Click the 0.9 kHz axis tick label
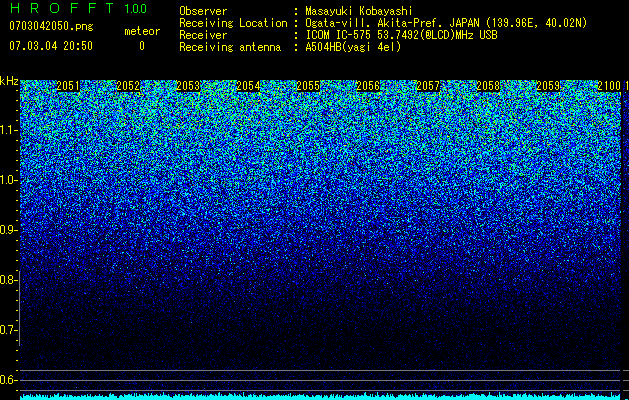This screenshot has height=400, width=629. [8, 230]
